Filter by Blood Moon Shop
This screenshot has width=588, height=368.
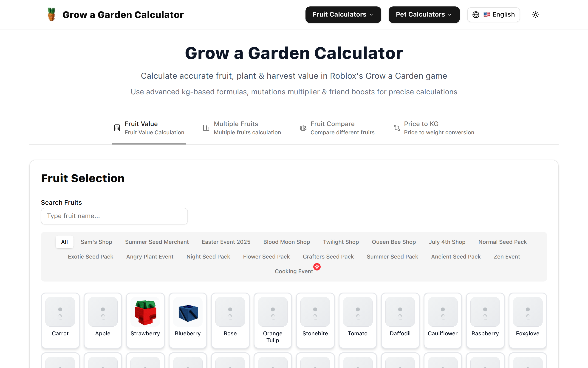286,242
